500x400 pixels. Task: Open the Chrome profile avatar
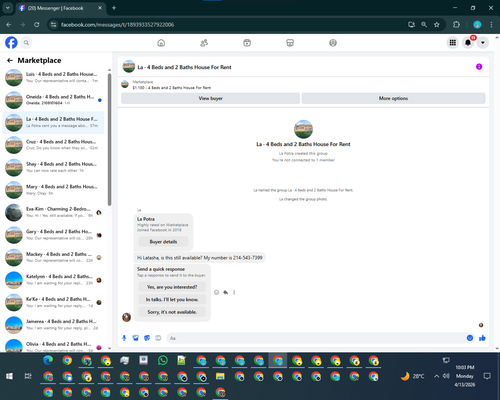pos(477,25)
